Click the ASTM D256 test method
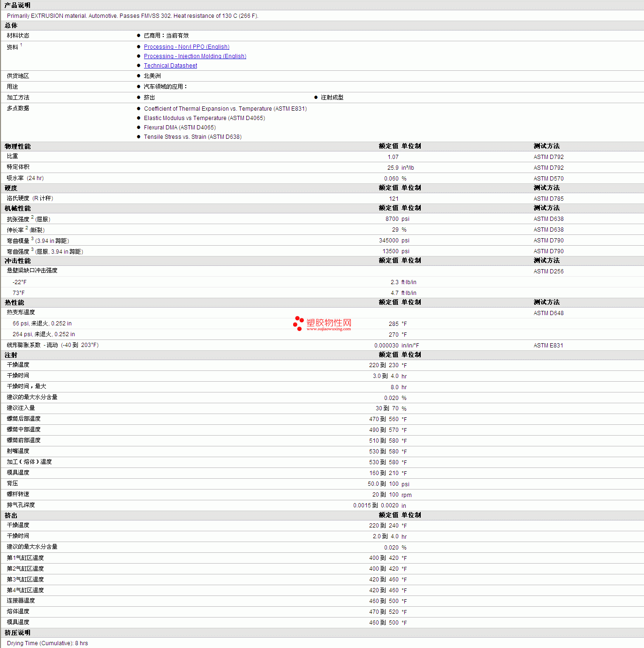 click(549, 271)
